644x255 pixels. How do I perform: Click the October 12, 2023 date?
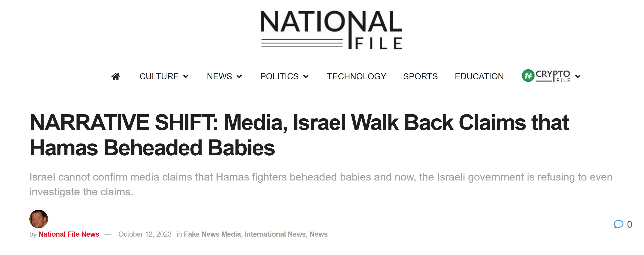(145, 234)
